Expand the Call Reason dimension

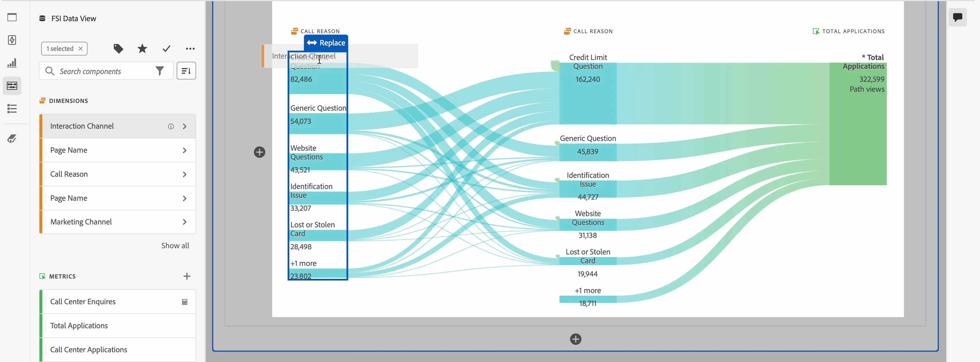tap(185, 174)
